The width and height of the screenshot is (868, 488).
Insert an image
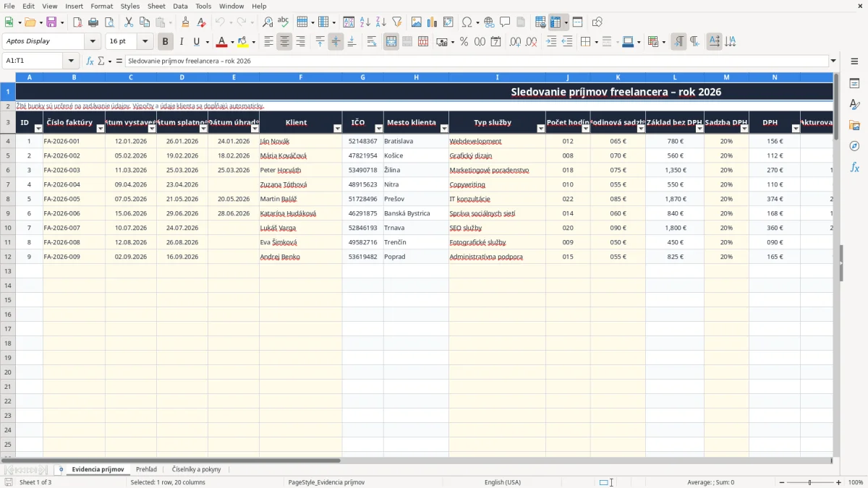[x=417, y=22]
